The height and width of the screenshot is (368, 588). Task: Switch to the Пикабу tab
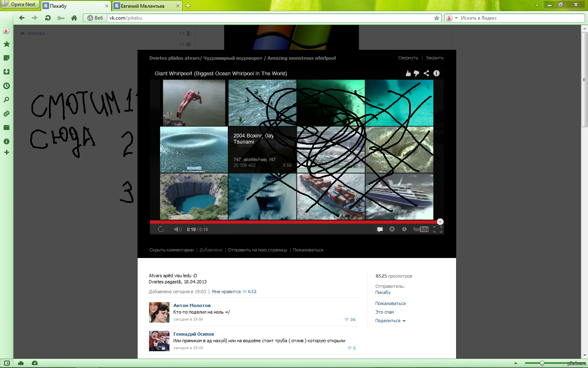pos(76,6)
